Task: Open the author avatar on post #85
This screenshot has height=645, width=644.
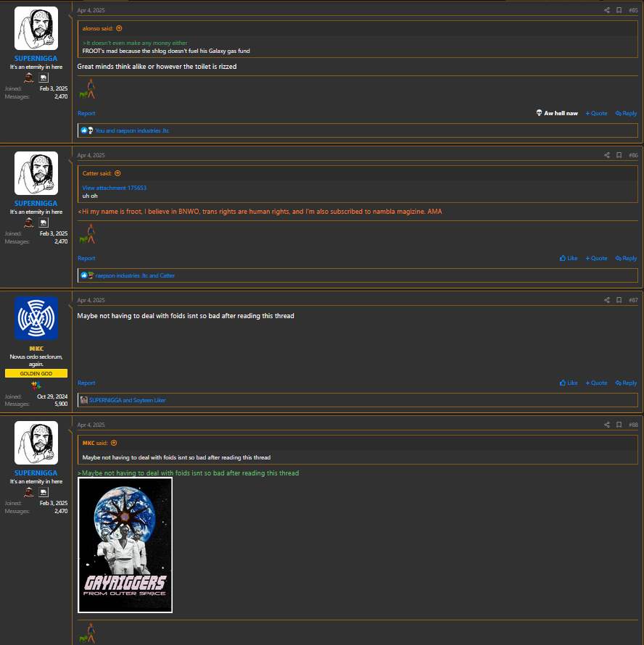Action: click(x=36, y=28)
